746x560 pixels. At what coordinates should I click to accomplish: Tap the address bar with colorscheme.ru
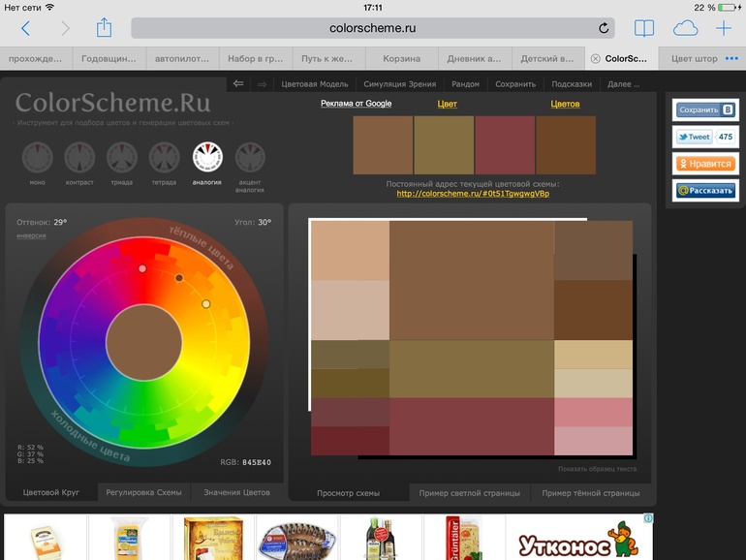(373, 28)
